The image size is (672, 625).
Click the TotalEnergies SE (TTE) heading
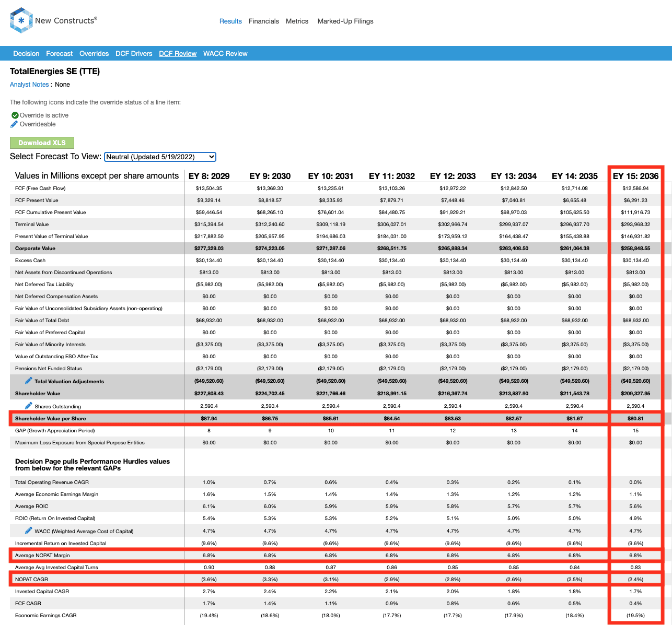(55, 71)
